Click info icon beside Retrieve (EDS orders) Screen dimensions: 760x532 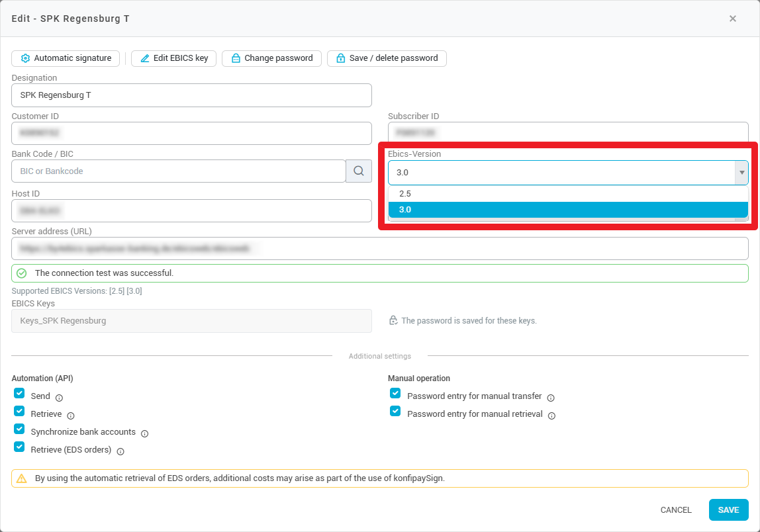[120, 451]
